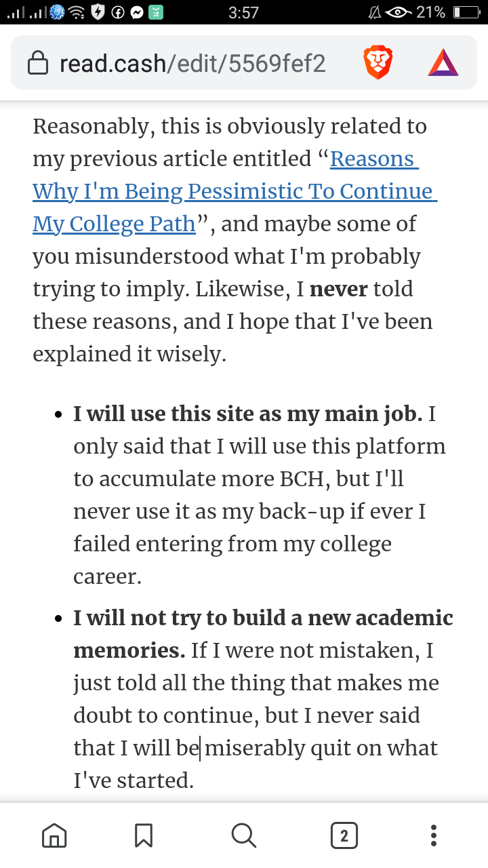Place cursor at 'explained it wisely.'
488x868 pixels.
pyautogui.click(x=129, y=354)
